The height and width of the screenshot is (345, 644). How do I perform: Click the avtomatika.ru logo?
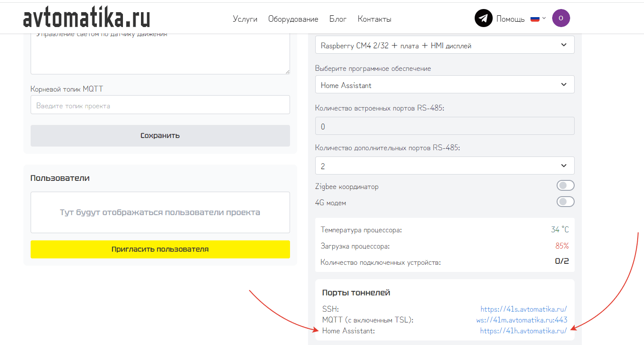pyautogui.click(x=86, y=18)
